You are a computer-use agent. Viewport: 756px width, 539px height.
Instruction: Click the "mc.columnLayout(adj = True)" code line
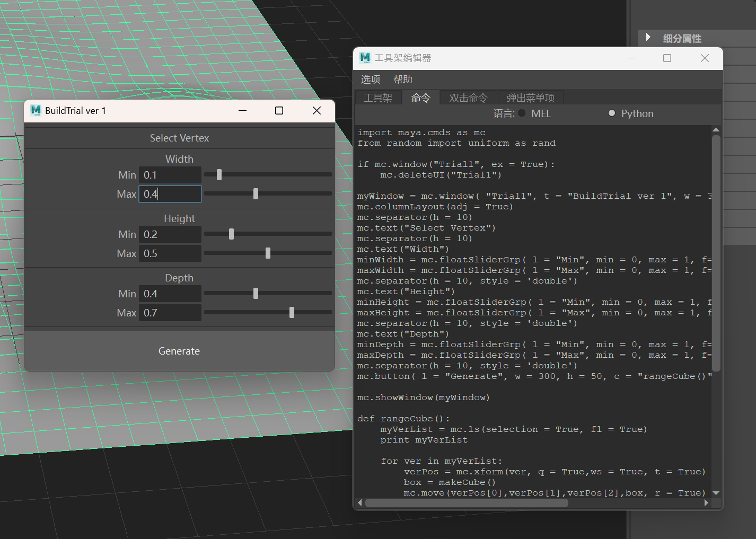coord(435,207)
